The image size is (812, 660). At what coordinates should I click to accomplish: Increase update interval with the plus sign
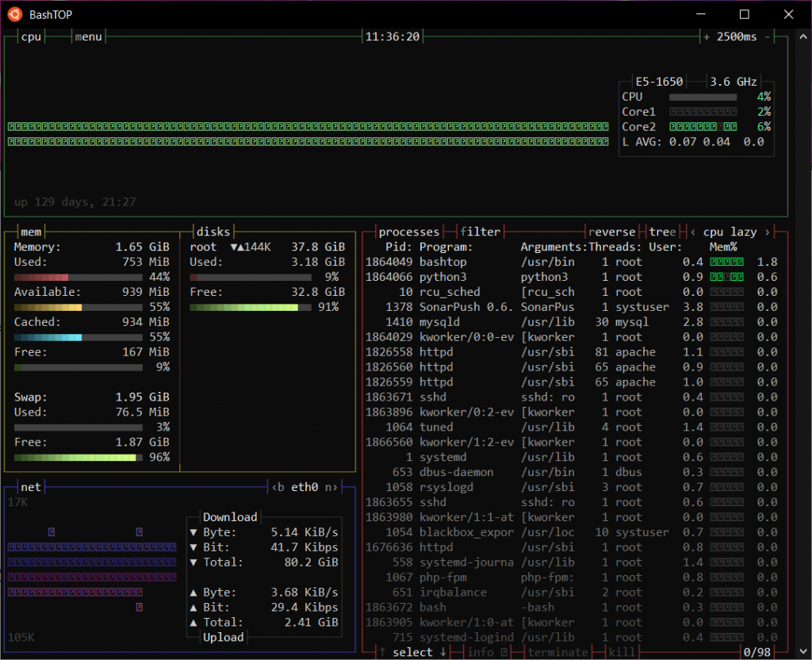tap(707, 36)
